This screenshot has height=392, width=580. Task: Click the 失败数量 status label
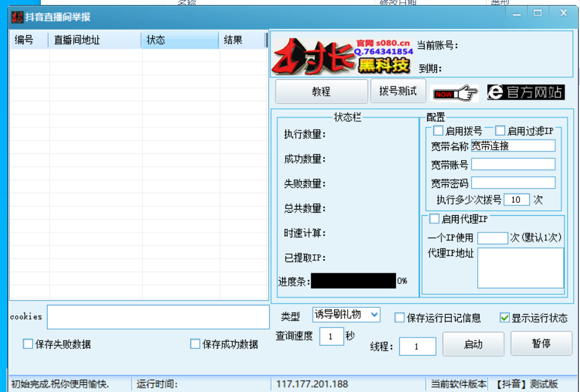[305, 184]
